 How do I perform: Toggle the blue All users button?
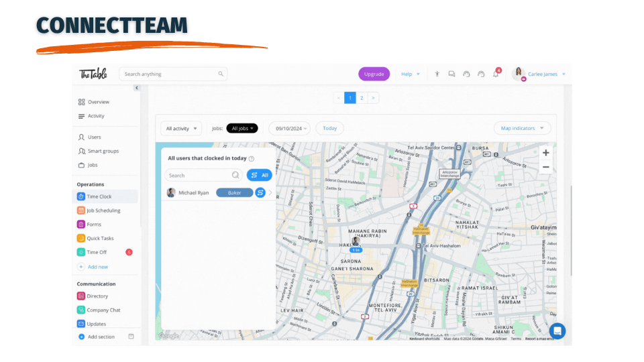click(x=259, y=175)
